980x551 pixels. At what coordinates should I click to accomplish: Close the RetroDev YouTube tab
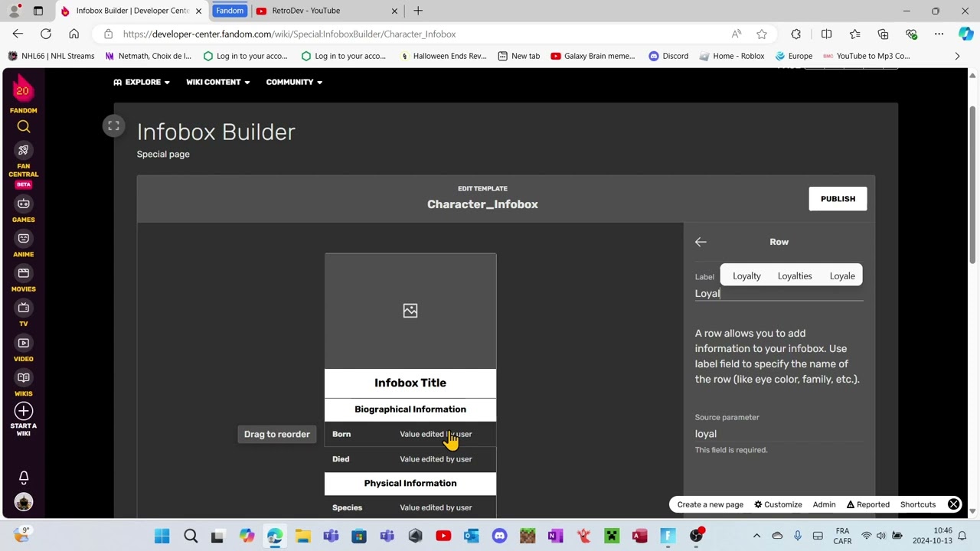tap(395, 11)
